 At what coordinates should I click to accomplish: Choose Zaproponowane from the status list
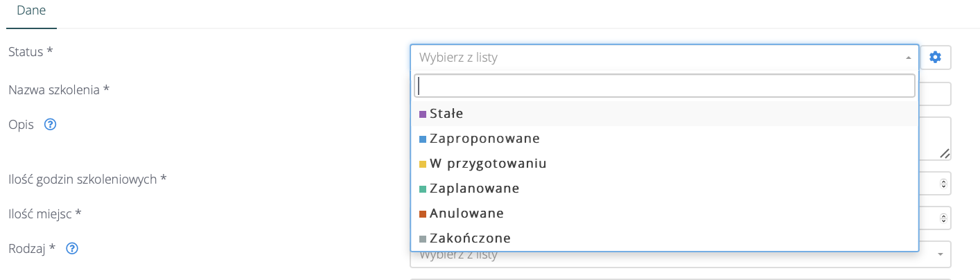click(x=484, y=139)
